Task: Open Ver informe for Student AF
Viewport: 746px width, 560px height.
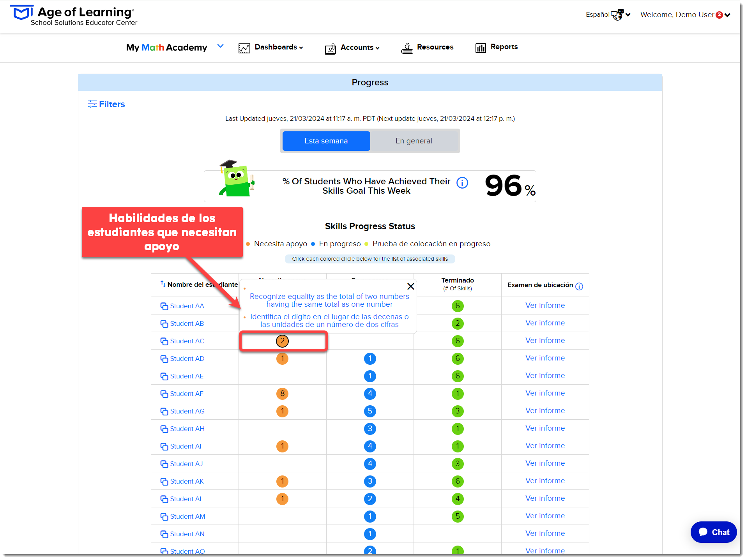Action: (x=545, y=393)
